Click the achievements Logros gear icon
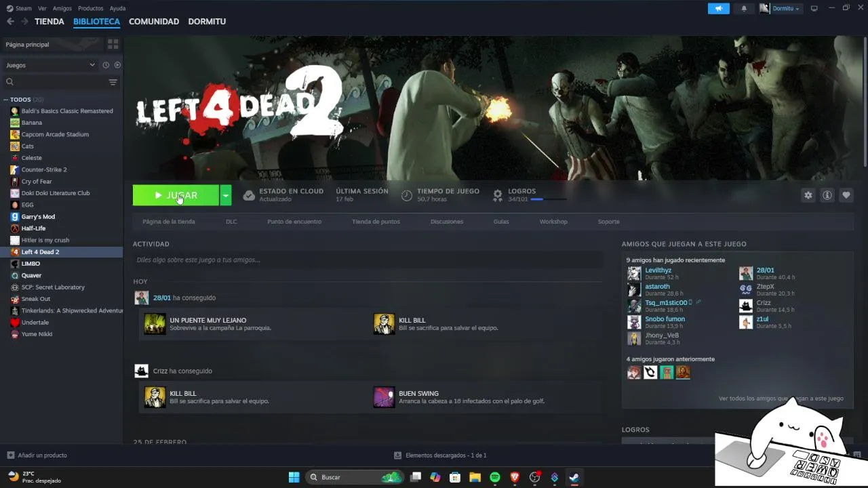868x488 pixels. (498, 195)
